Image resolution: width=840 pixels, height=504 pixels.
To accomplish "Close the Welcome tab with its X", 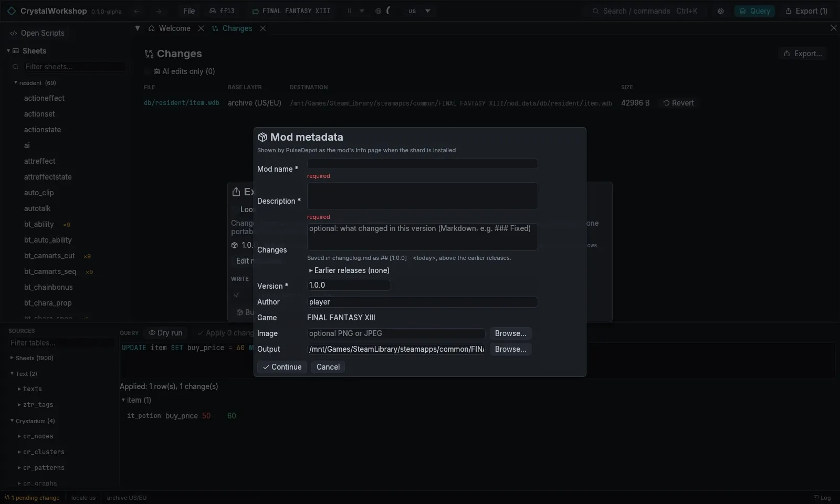I will click(201, 28).
